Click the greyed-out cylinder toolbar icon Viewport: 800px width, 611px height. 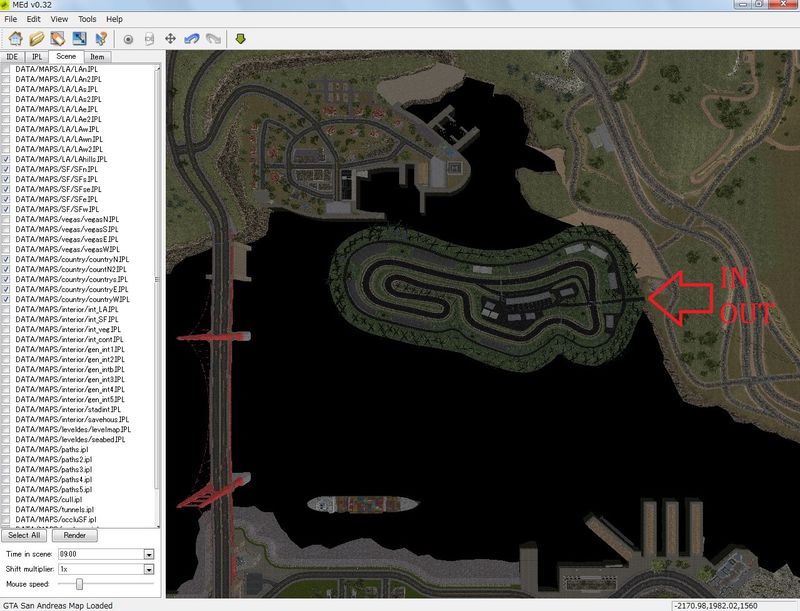click(x=149, y=39)
